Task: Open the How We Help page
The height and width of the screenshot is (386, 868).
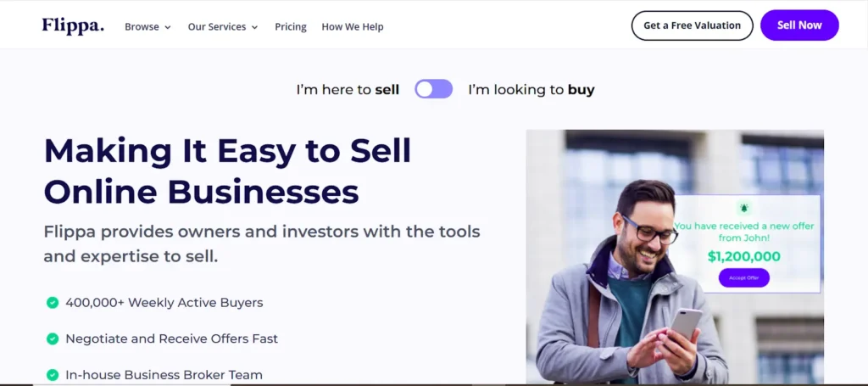Action: pos(353,26)
